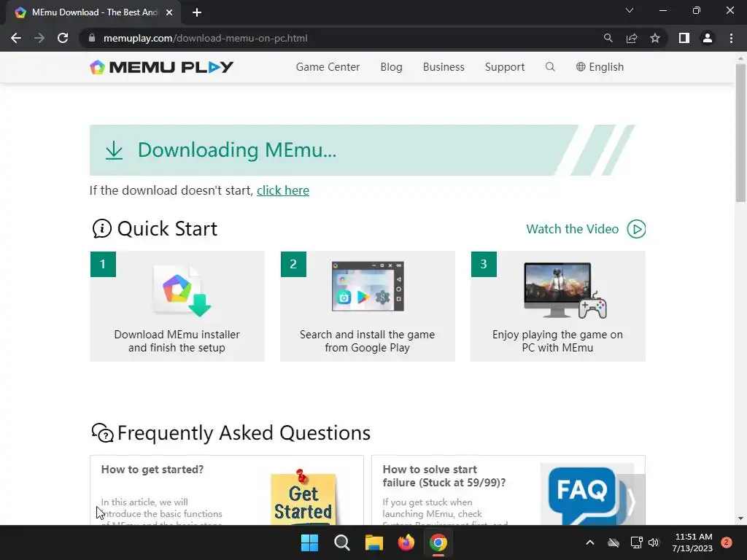Open the Game Center menu

328,67
